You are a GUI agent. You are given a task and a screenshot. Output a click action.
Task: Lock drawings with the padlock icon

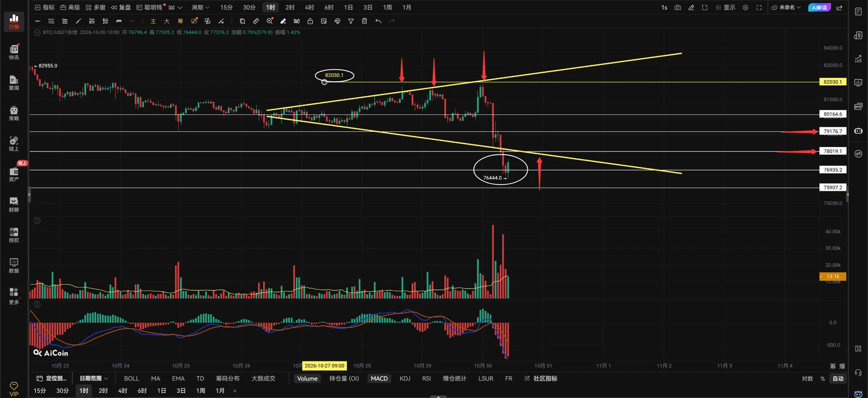tap(310, 21)
